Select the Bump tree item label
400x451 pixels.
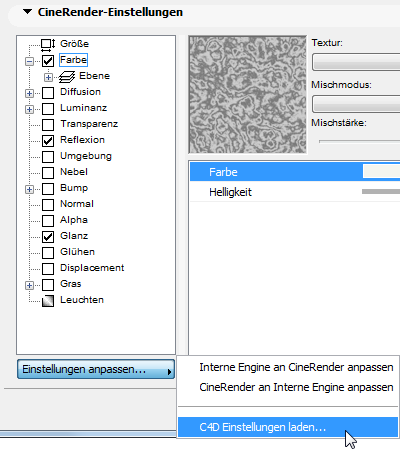(x=74, y=188)
